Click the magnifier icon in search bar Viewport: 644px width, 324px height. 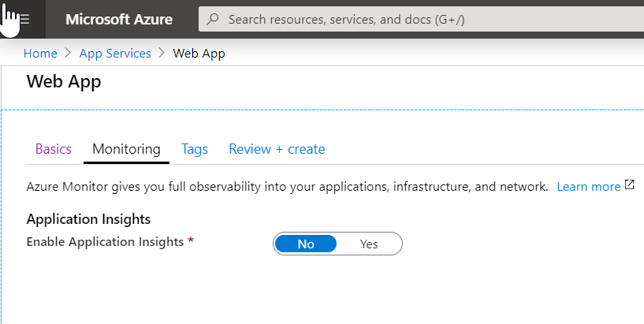click(212, 20)
